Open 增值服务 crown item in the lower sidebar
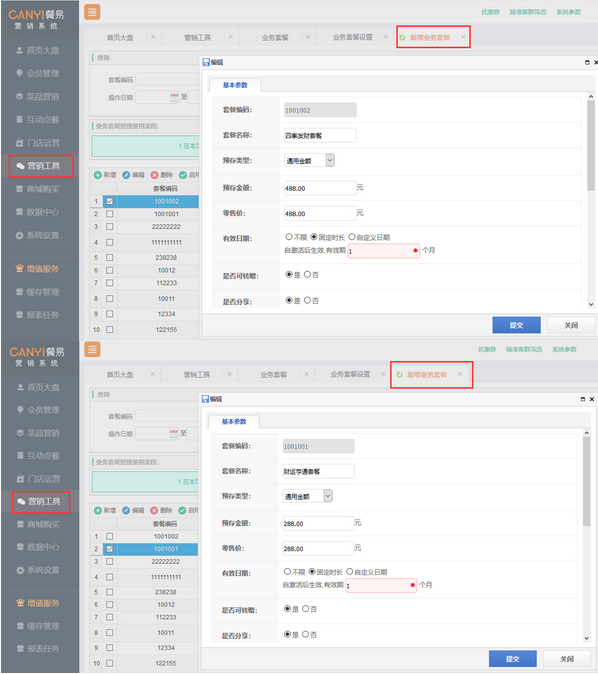 click(38, 603)
